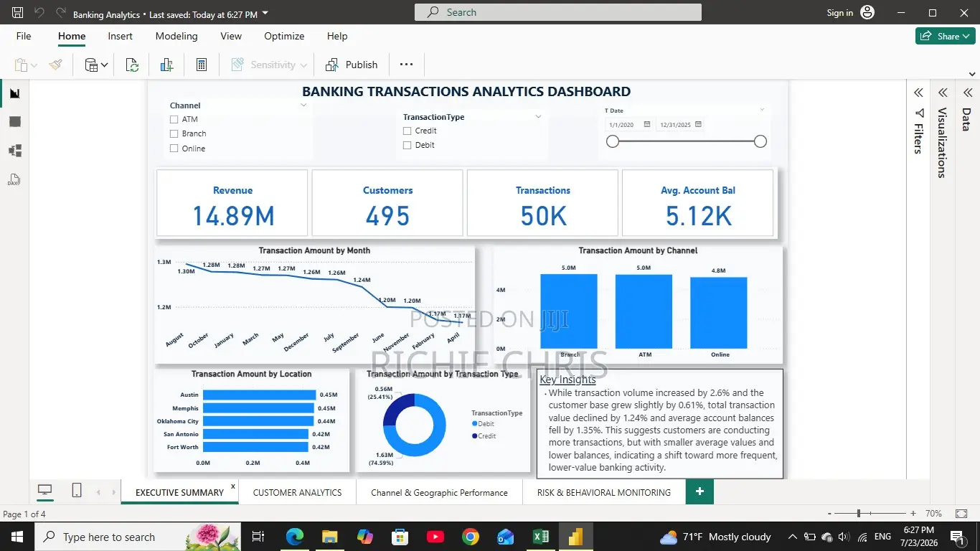Close the EXECUTIVE SUMMARY tab with x
The image size is (980, 551).
232,486
